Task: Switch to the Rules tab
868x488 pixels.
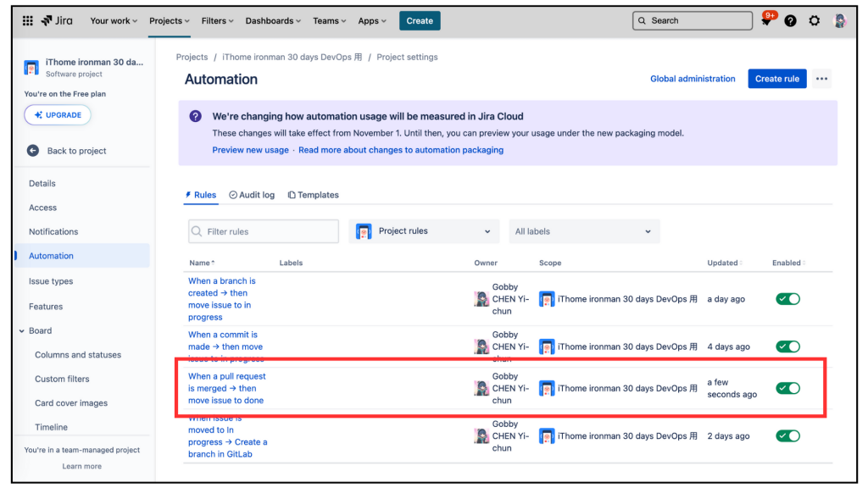Action: (x=200, y=195)
